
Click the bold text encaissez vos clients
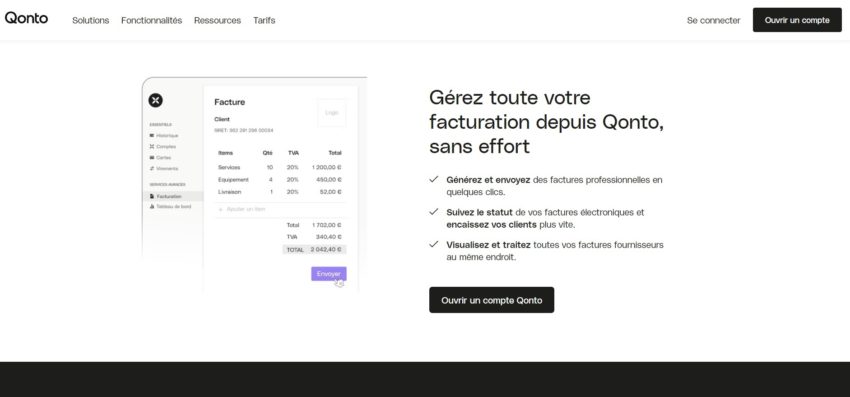tap(492, 225)
